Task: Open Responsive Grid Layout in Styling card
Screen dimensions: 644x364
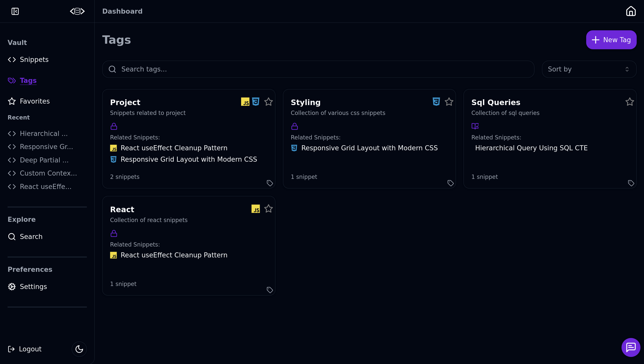Action: point(370,148)
